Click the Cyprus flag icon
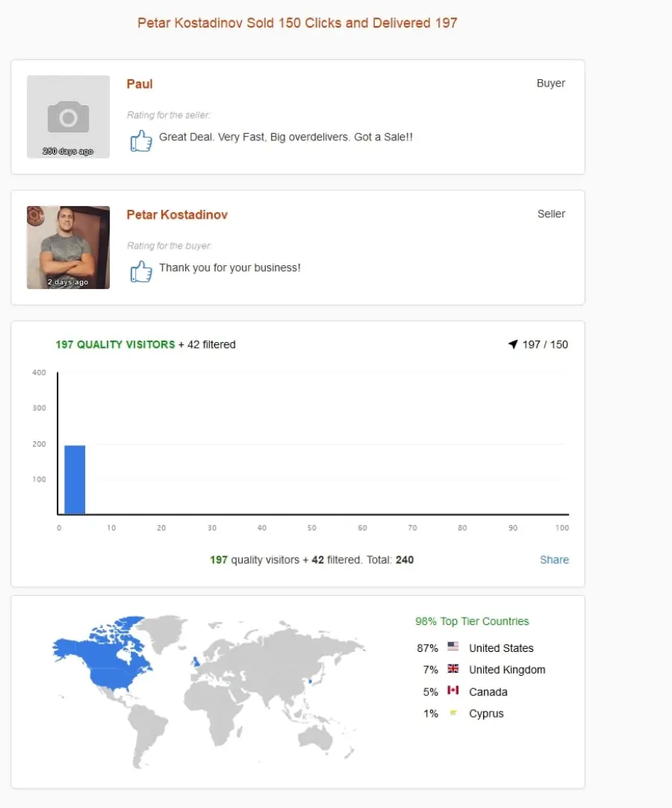 (453, 712)
